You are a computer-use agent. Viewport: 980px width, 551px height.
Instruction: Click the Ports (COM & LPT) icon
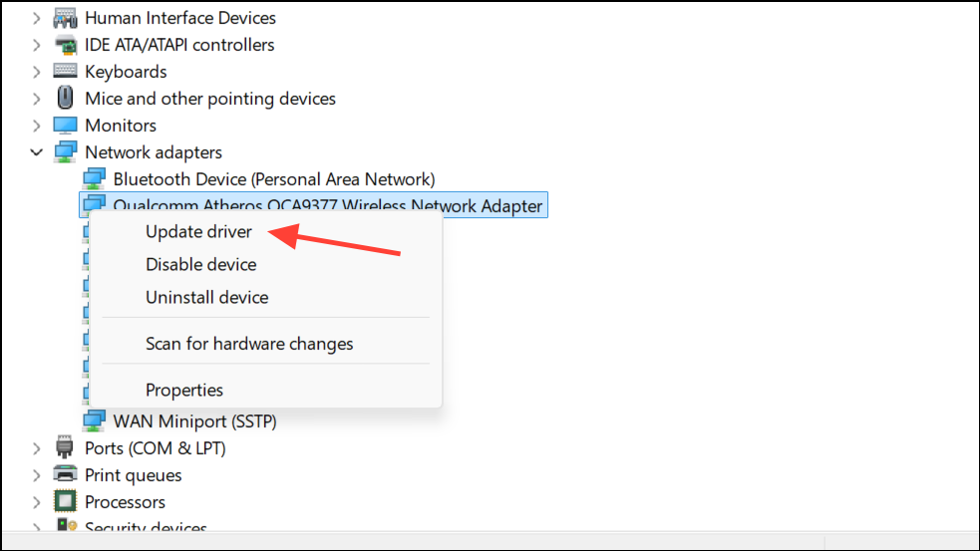[66, 448]
